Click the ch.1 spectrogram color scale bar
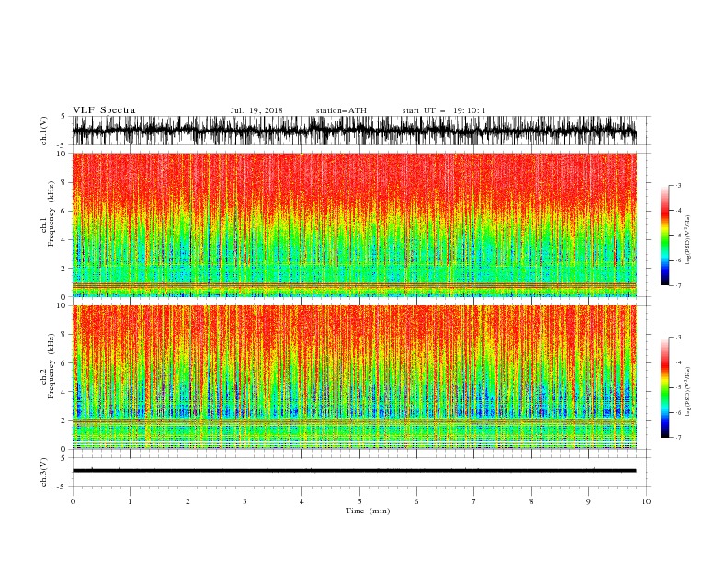The height and width of the screenshot is (563, 728). (665, 236)
